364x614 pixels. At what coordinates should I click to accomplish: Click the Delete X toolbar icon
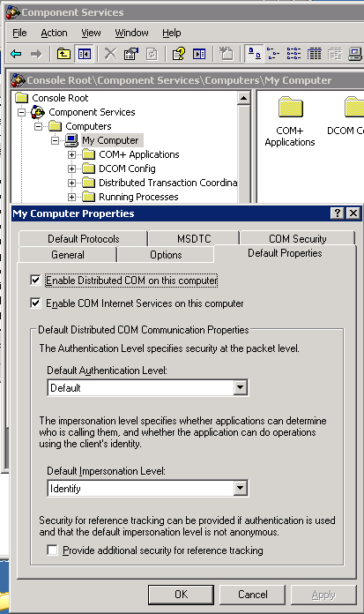point(111,54)
